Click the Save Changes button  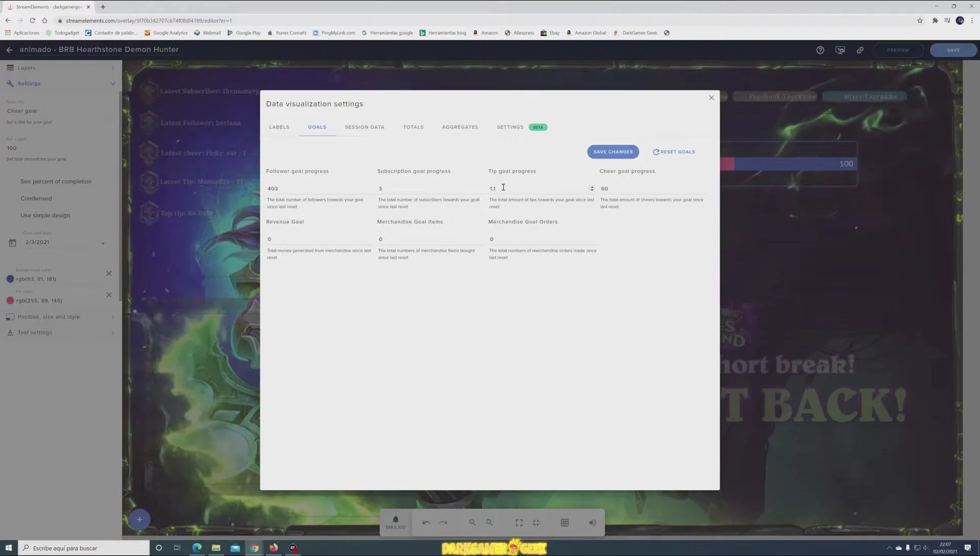[613, 152]
